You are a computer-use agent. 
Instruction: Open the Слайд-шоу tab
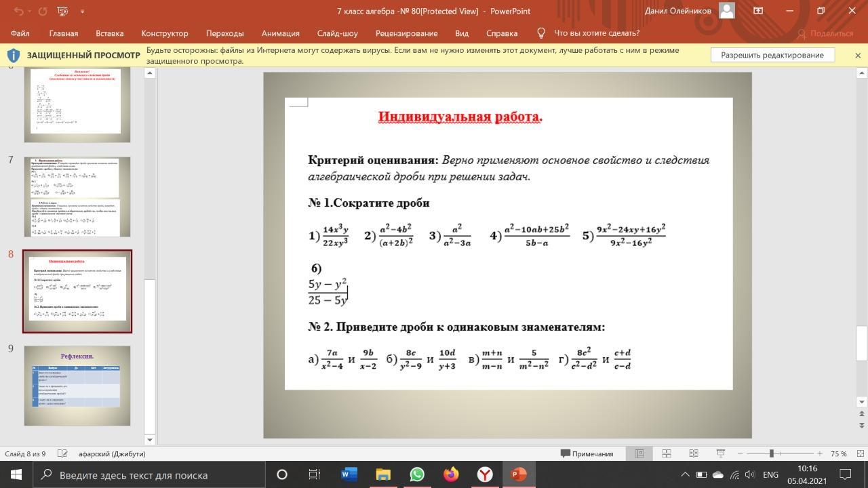pos(338,33)
